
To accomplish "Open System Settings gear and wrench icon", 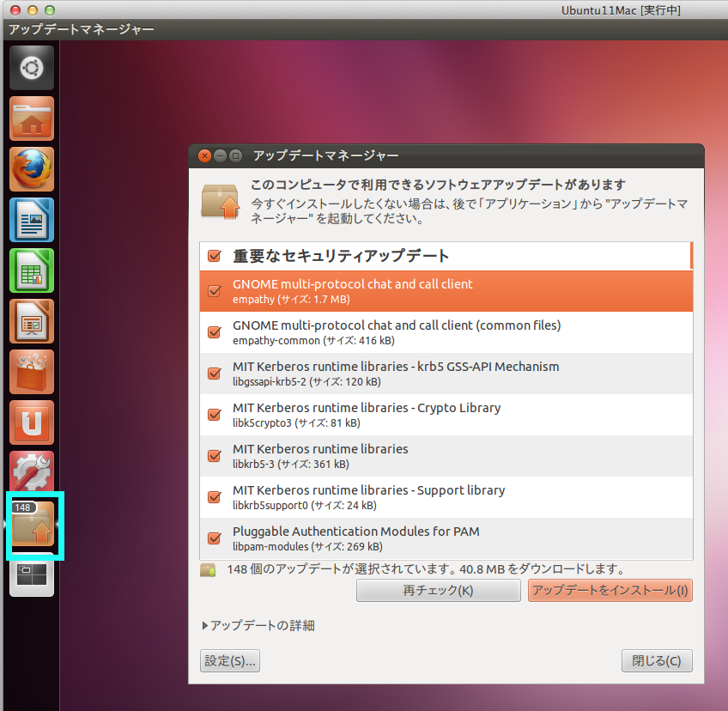I will click(32, 471).
